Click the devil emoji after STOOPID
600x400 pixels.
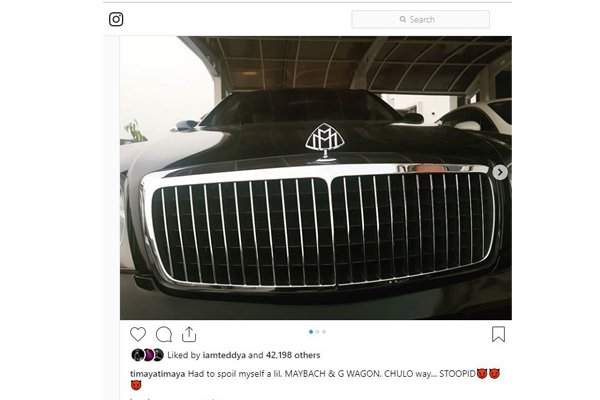coord(482,373)
